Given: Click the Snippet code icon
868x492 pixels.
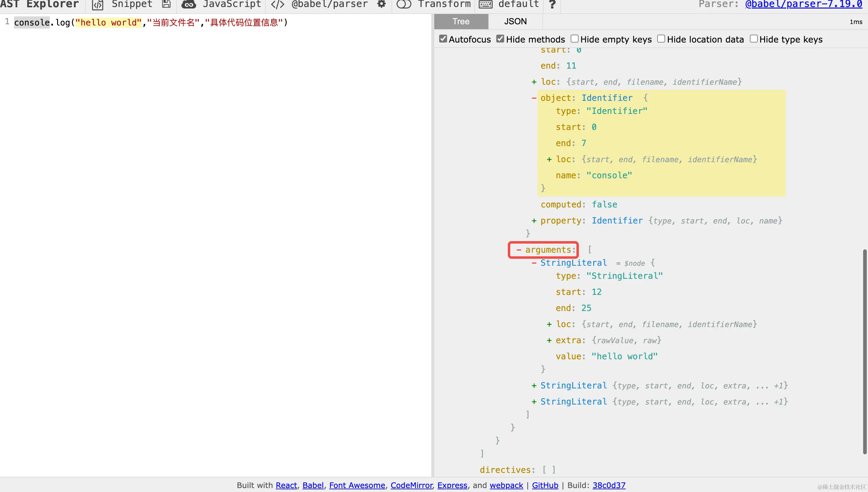Looking at the screenshot, I should pos(98,4).
